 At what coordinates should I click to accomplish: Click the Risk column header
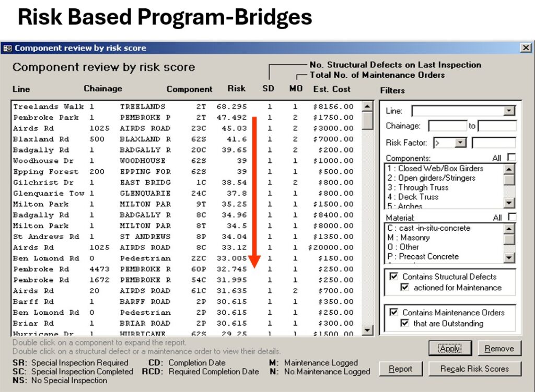(237, 88)
